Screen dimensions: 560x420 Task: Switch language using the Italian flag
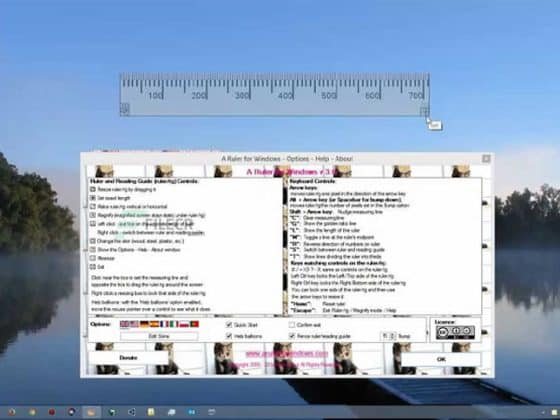point(174,324)
